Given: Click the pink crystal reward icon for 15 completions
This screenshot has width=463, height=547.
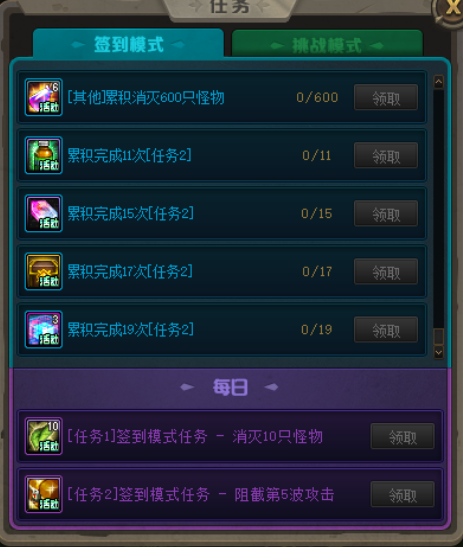Looking at the screenshot, I should point(44,213).
